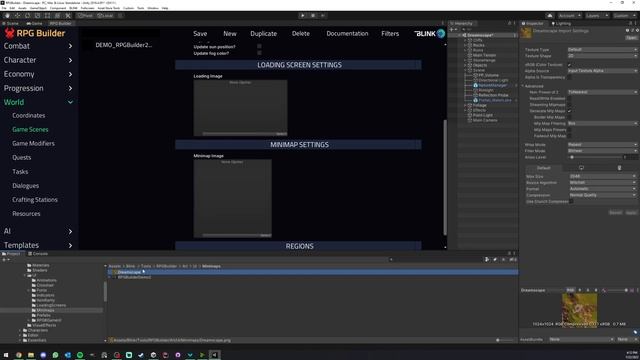Toggle Border Mip Maps checkbox

tap(569, 117)
